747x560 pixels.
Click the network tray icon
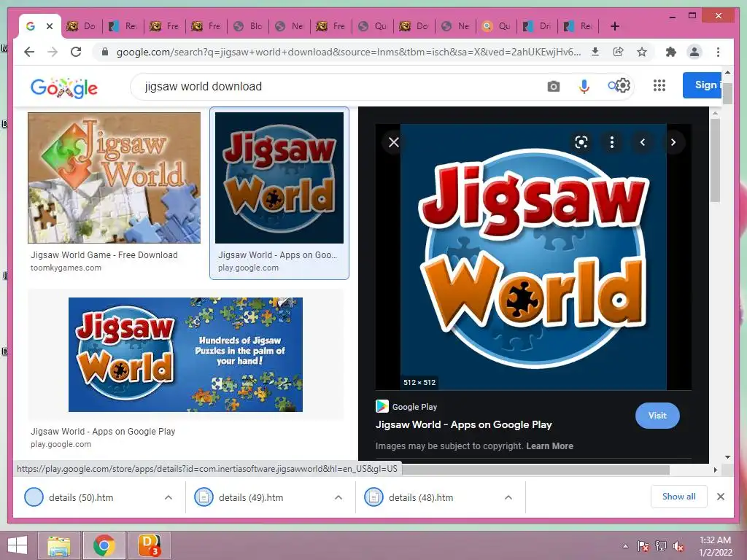coord(661,546)
